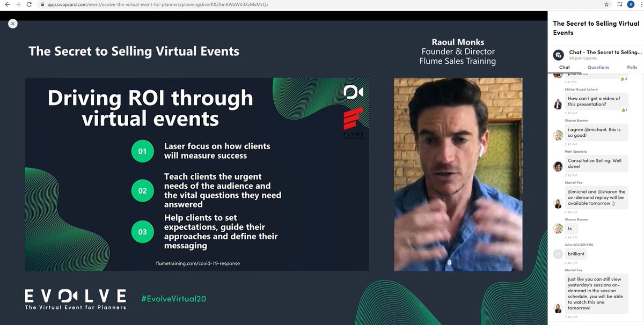Open Iuliia VOLOSHYNA's avatar
Screen dimensions: 644x325
(x=558, y=254)
